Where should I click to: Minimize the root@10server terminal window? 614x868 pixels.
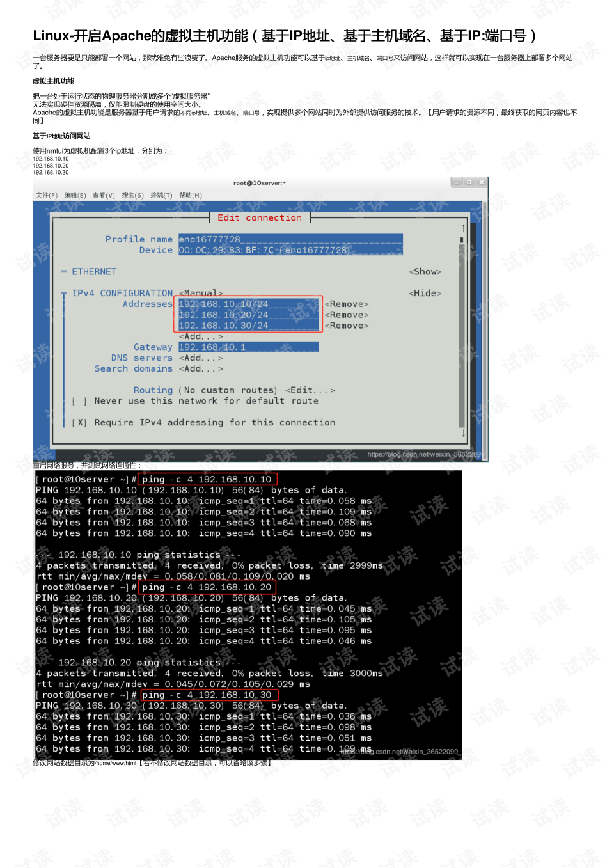click(x=457, y=182)
